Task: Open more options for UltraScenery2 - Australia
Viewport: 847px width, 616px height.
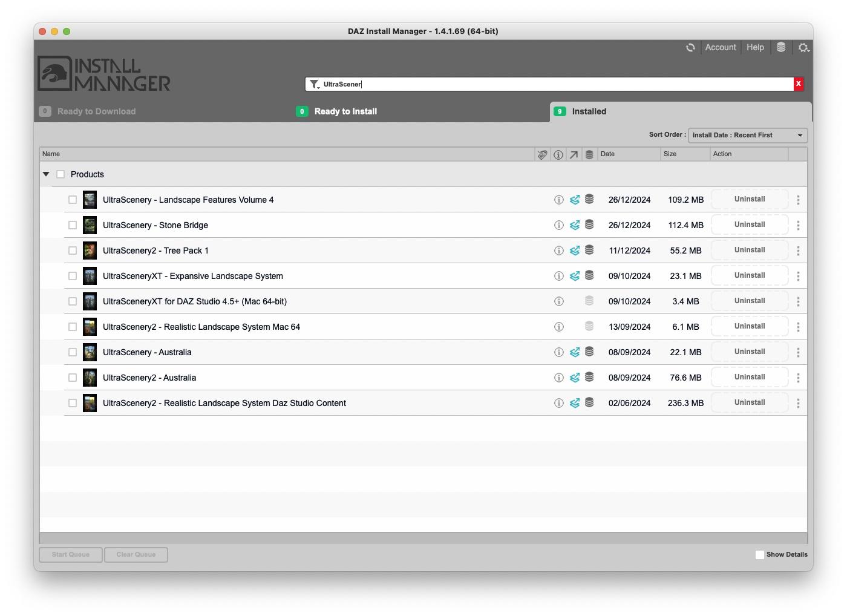Action: click(x=798, y=378)
